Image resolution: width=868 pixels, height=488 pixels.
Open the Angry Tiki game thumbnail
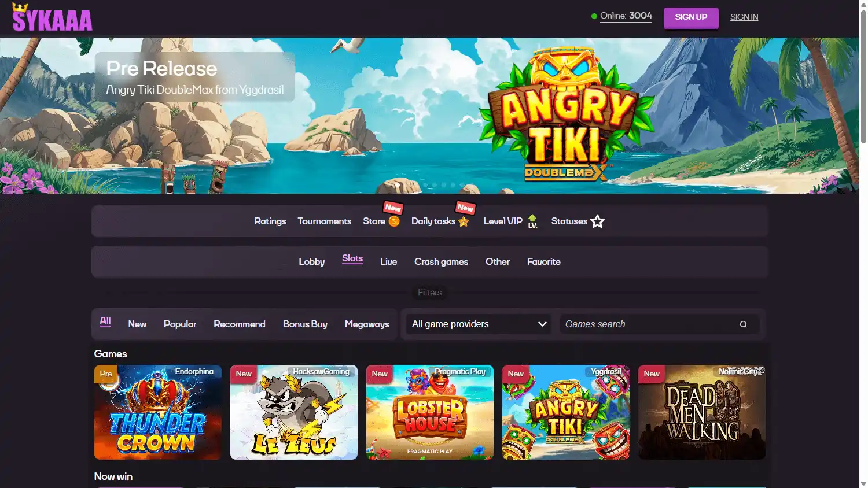pyautogui.click(x=566, y=412)
